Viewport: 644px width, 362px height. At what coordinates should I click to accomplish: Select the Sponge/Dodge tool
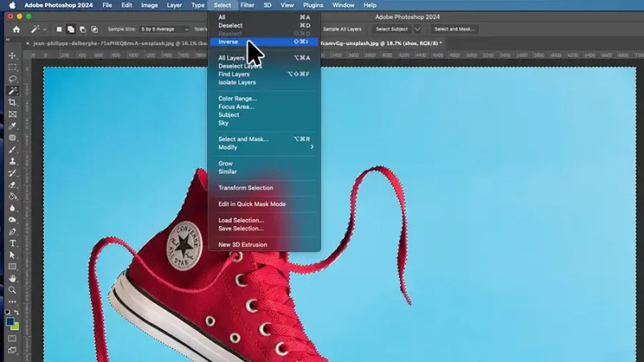pos(12,220)
